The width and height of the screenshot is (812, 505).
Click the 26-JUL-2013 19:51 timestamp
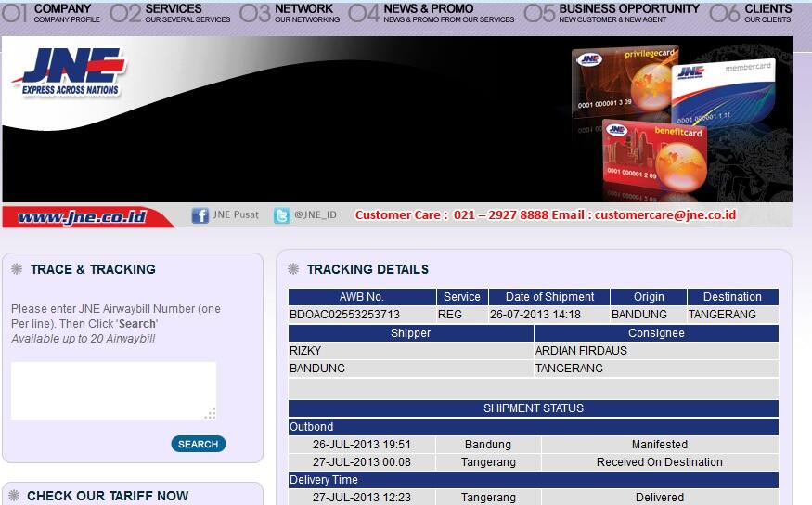362,445
